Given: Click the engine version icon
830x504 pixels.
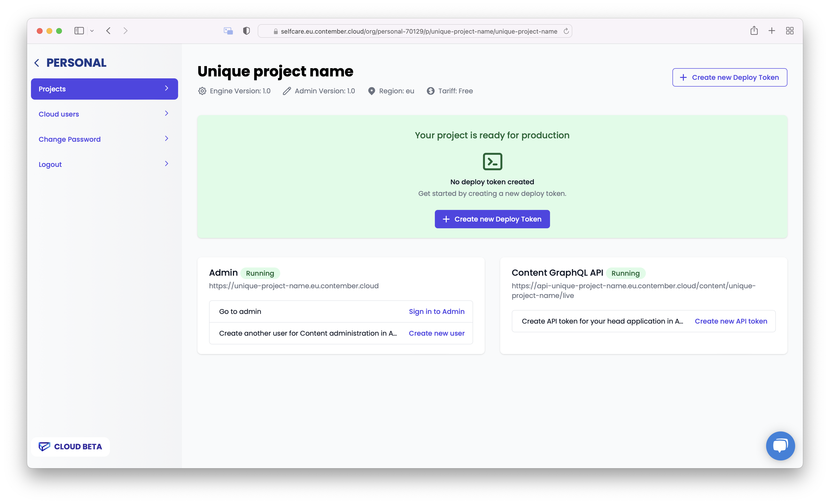Looking at the screenshot, I should [x=202, y=91].
